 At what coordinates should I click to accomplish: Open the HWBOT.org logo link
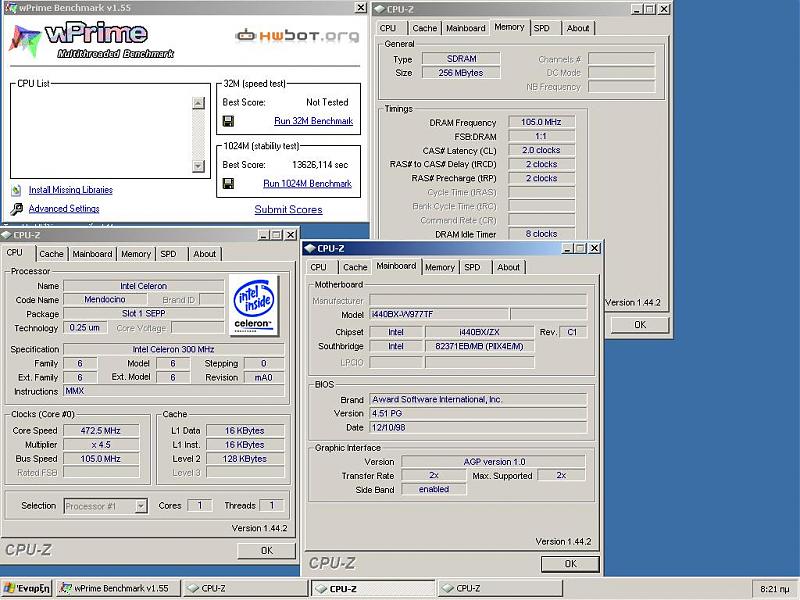pyautogui.click(x=297, y=35)
